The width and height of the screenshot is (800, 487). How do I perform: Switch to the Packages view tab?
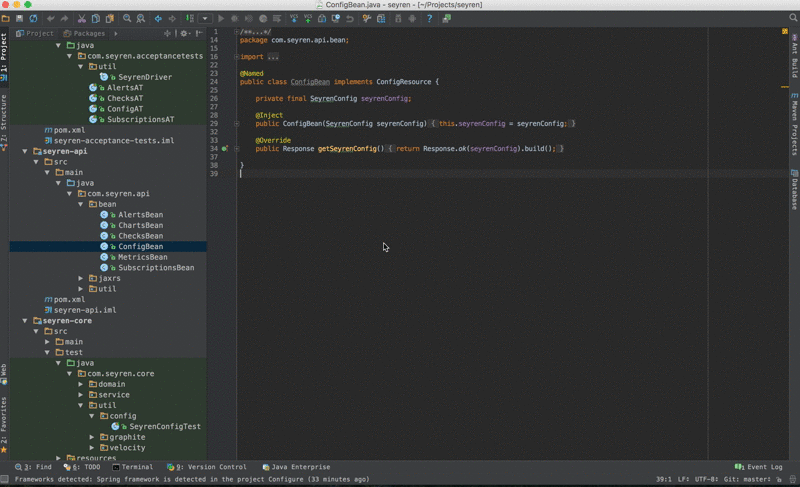84,33
